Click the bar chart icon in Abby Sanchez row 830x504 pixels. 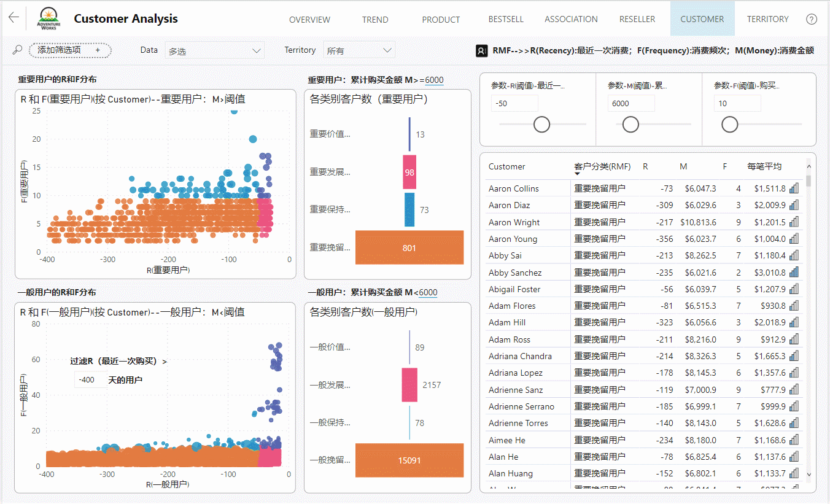(x=794, y=272)
